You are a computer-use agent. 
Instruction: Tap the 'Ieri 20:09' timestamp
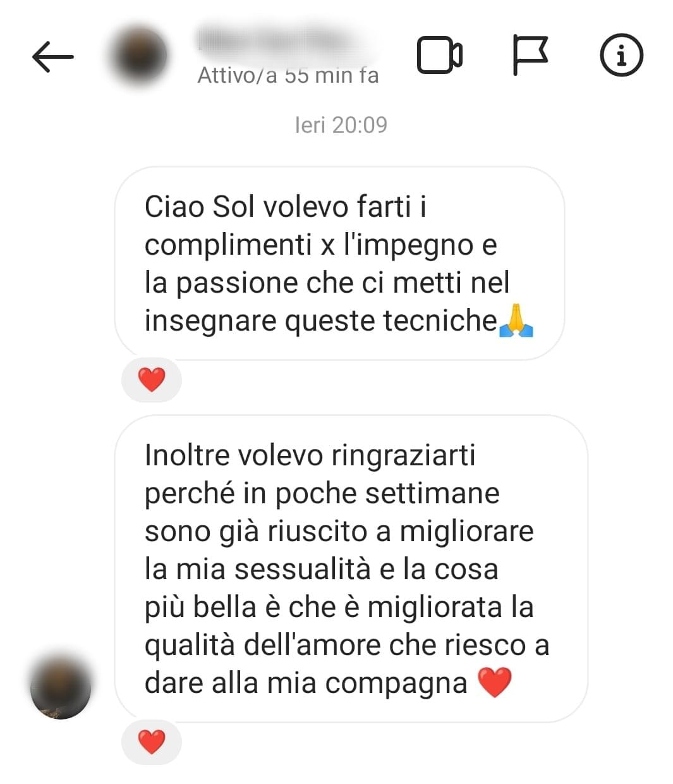click(x=341, y=125)
